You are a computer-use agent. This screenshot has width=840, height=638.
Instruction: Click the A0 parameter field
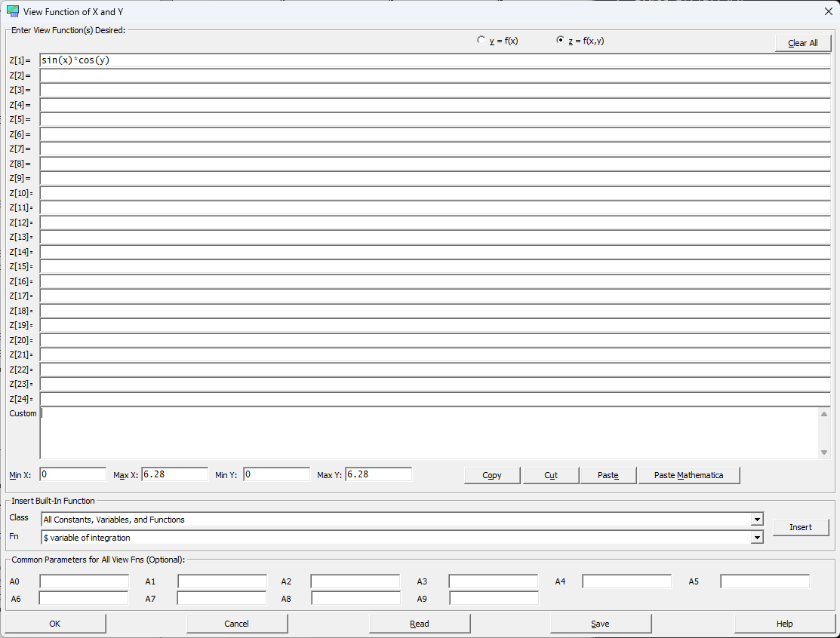(x=84, y=581)
